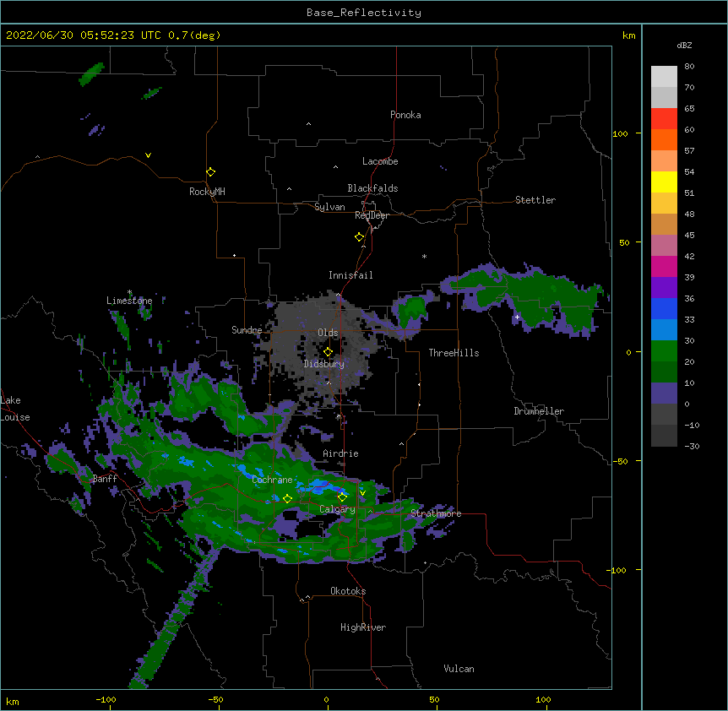Click the Olds label
Viewport: 728px width, 711px height.
click(328, 333)
